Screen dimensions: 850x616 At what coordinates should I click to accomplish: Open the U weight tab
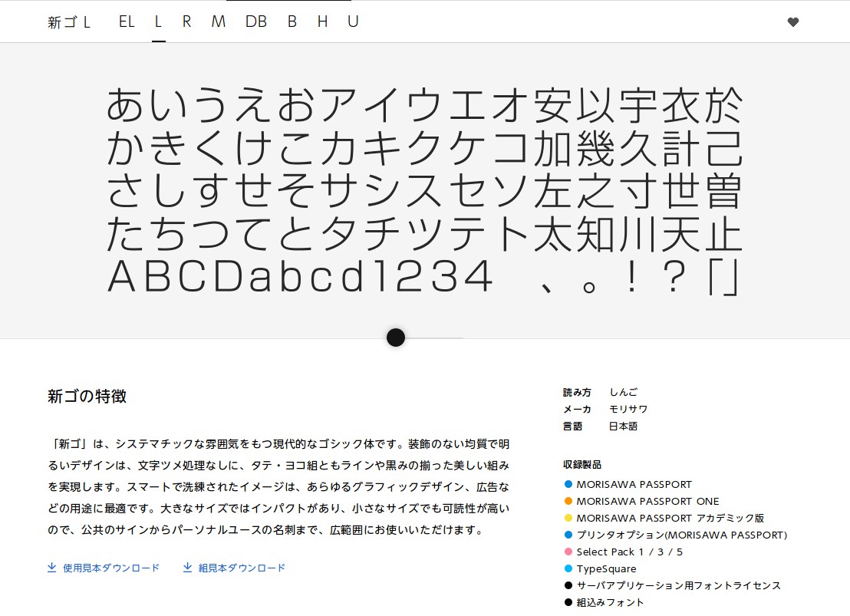353,21
